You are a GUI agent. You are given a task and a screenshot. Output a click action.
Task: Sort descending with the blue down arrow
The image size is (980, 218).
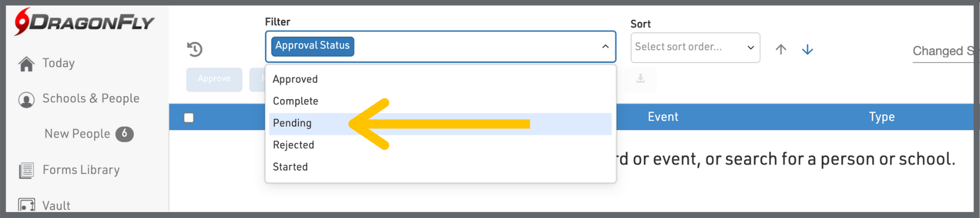pyautogui.click(x=807, y=49)
